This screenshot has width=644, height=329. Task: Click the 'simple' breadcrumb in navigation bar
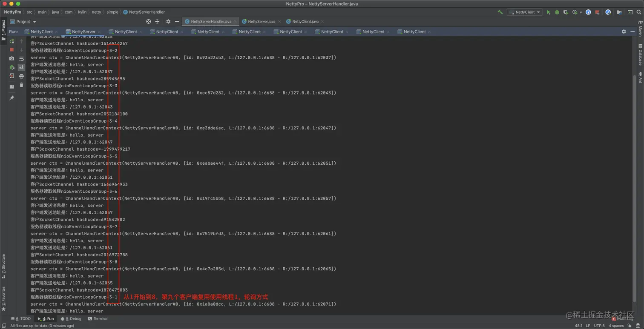(112, 12)
